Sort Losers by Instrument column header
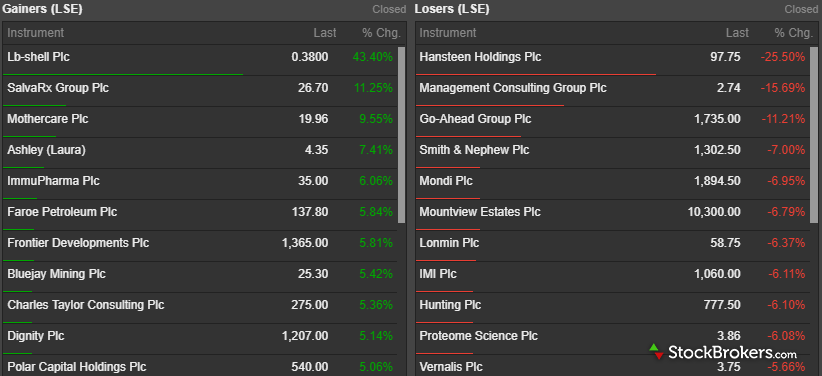Image resolution: width=822 pixels, height=376 pixels. 448,33
